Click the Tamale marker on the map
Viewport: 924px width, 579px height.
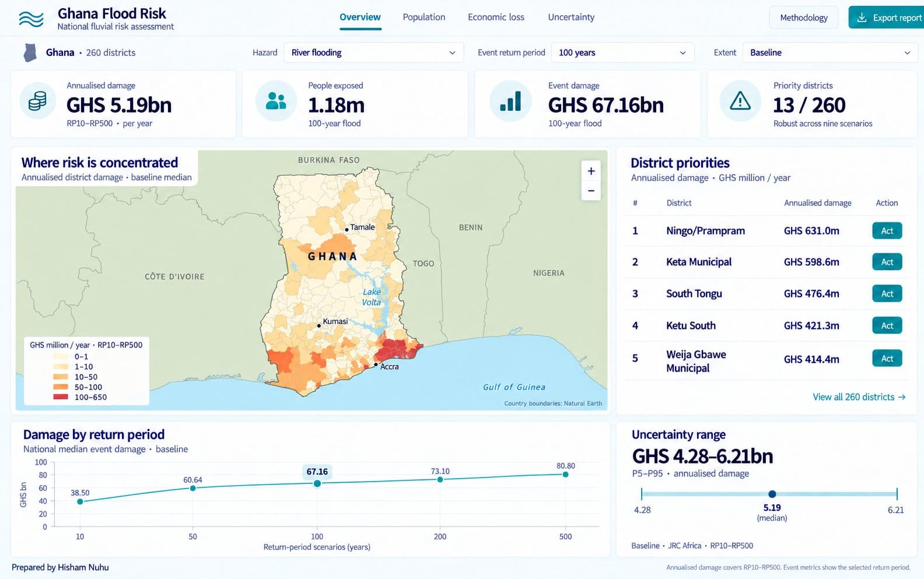346,230
